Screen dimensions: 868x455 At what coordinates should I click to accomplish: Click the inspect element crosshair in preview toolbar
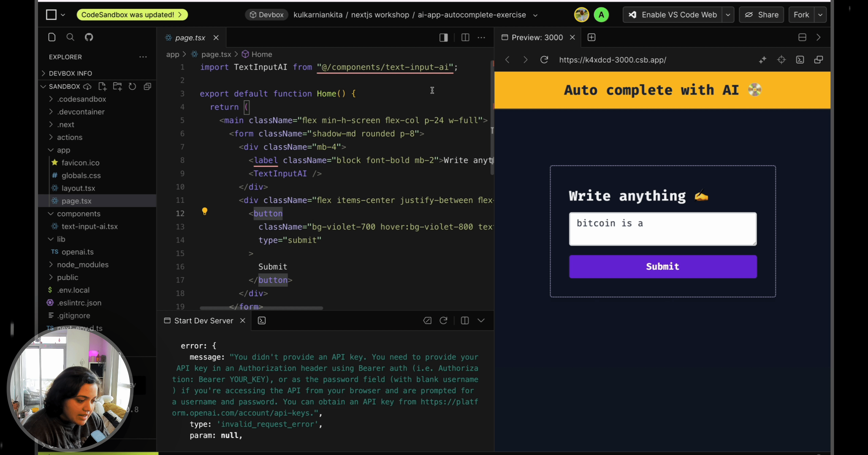pos(782,60)
